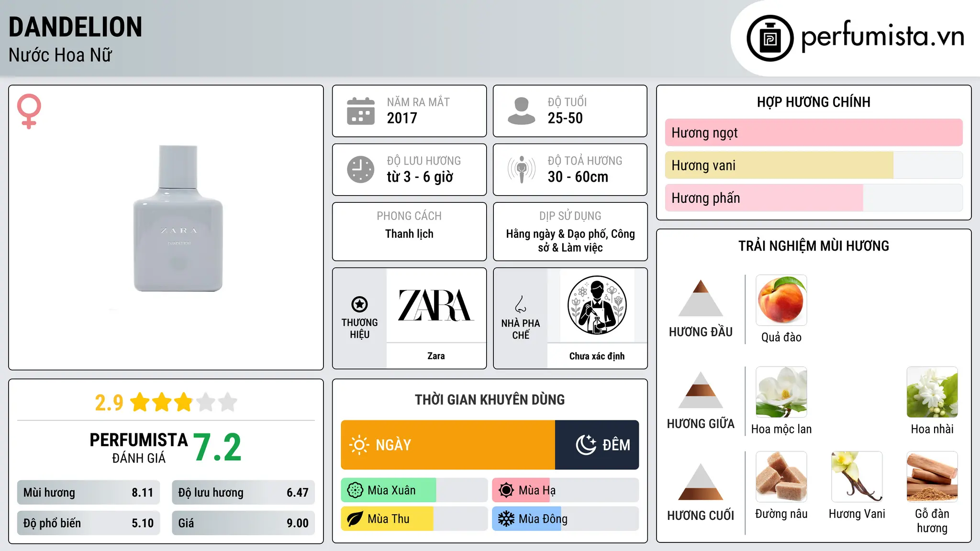Select the Quả đào peach note image

(x=781, y=300)
